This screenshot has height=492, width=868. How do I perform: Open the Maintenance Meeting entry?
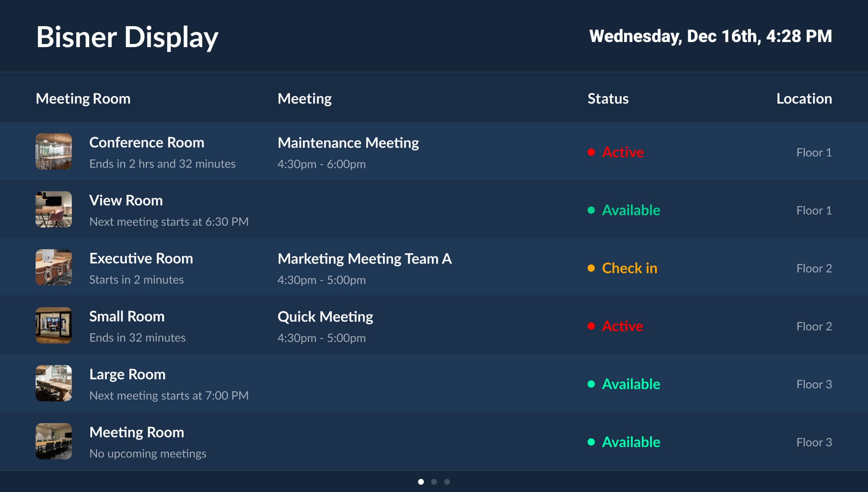coord(348,142)
